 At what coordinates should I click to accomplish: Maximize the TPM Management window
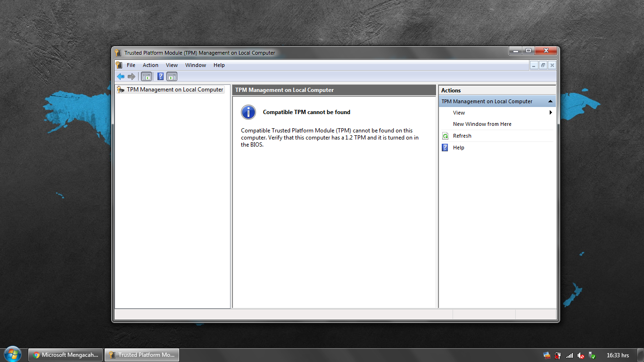(528, 50)
